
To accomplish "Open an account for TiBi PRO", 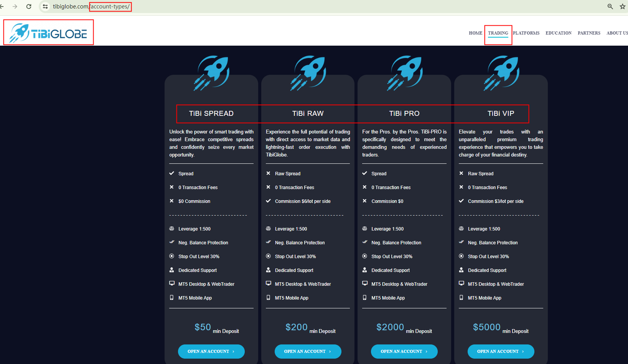I will [x=404, y=351].
